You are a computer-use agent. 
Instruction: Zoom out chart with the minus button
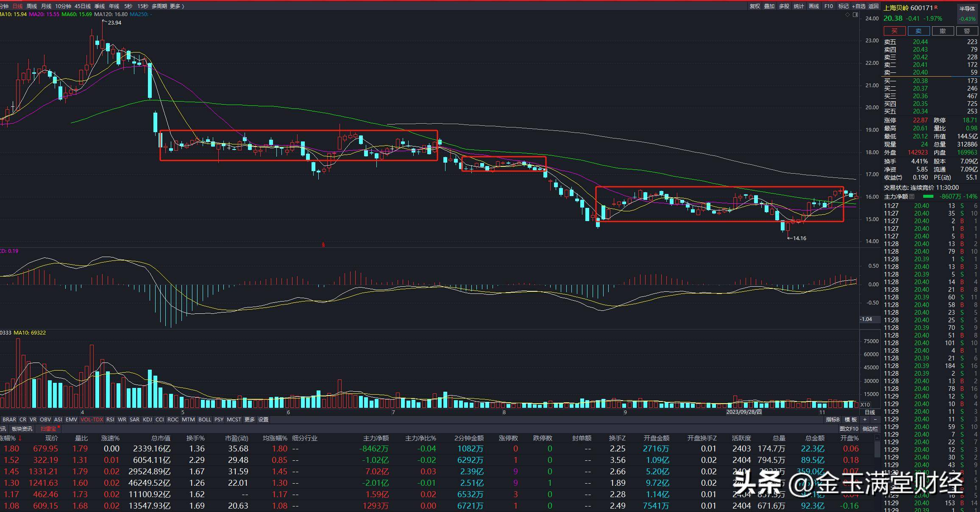(x=876, y=419)
